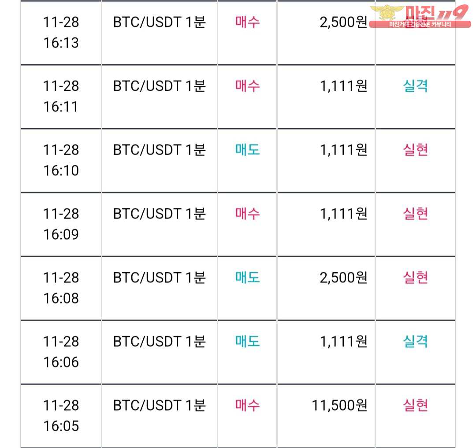Click the 2,500원 amount at 16:13

point(343,22)
